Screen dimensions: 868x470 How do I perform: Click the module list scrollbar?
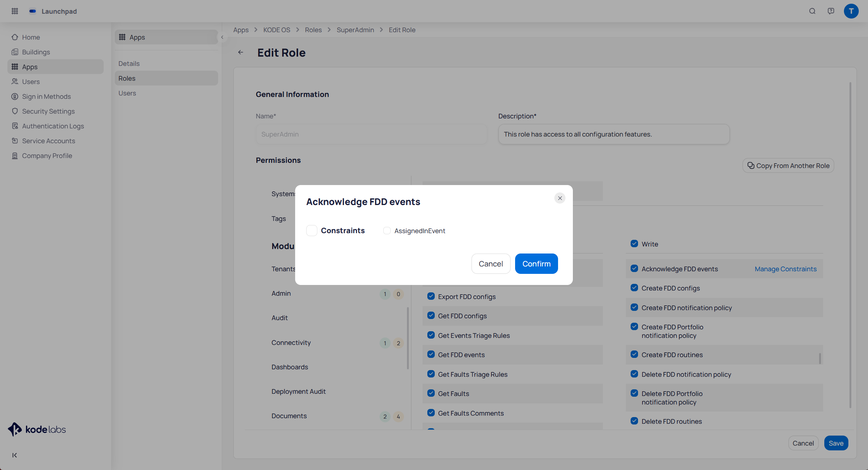[x=408, y=338]
